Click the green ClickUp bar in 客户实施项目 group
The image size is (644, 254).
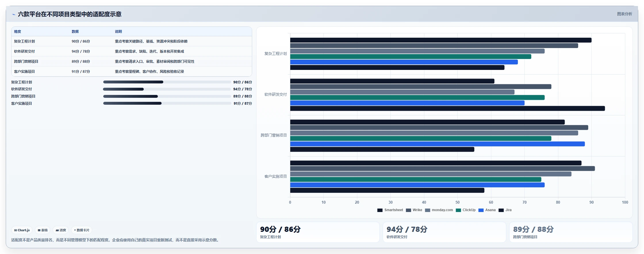click(416, 179)
